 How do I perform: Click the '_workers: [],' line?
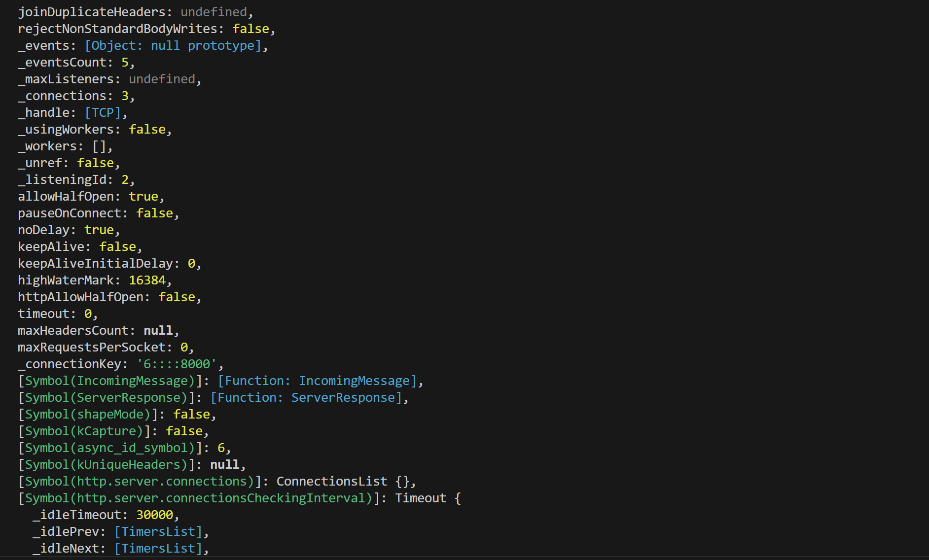[65, 146]
